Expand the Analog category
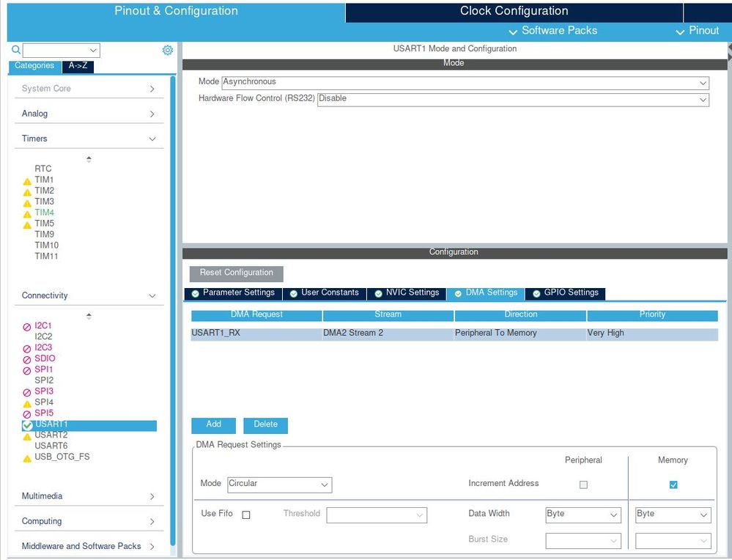732x560 pixels. click(89, 114)
